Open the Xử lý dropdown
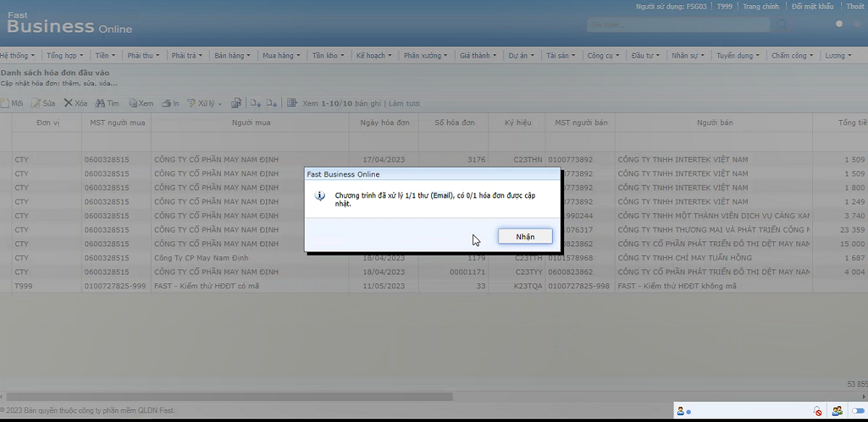Screen dimensions: 868x422 tap(206, 104)
